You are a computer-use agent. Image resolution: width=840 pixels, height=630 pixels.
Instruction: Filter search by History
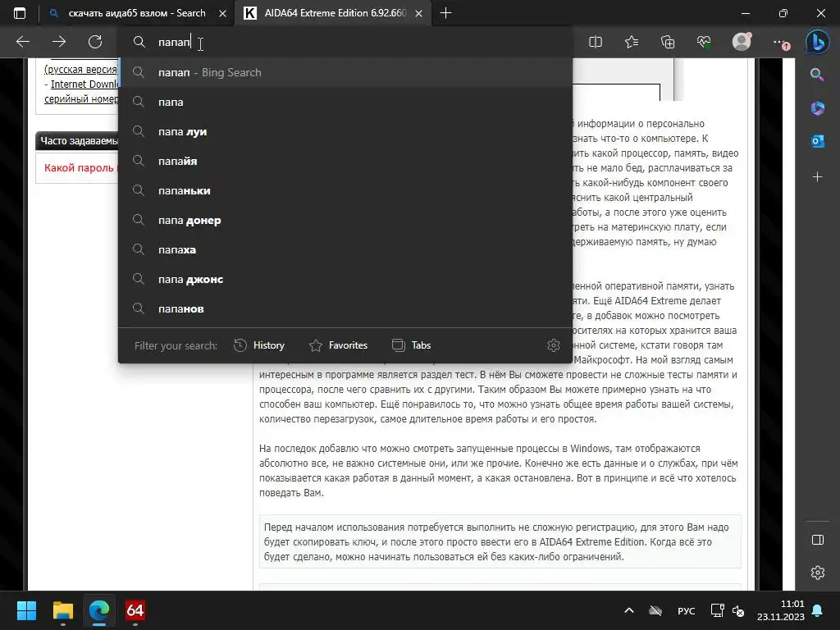(259, 345)
